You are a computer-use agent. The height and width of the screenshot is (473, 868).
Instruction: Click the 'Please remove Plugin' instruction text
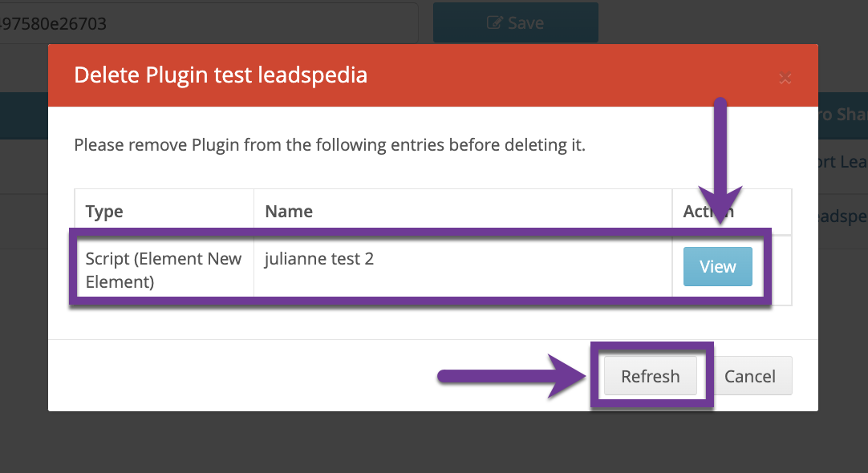(330, 145)
